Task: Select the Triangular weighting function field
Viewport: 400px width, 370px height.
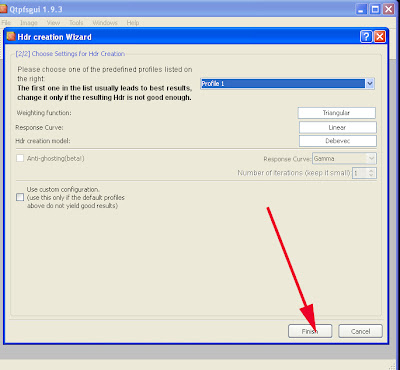Action: [x=337, y=113]
